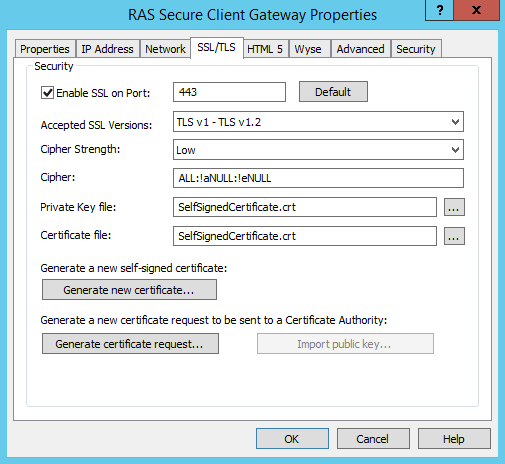
Task: Open the Cipher Strength dropdown
Action: (x=318, y=150)
